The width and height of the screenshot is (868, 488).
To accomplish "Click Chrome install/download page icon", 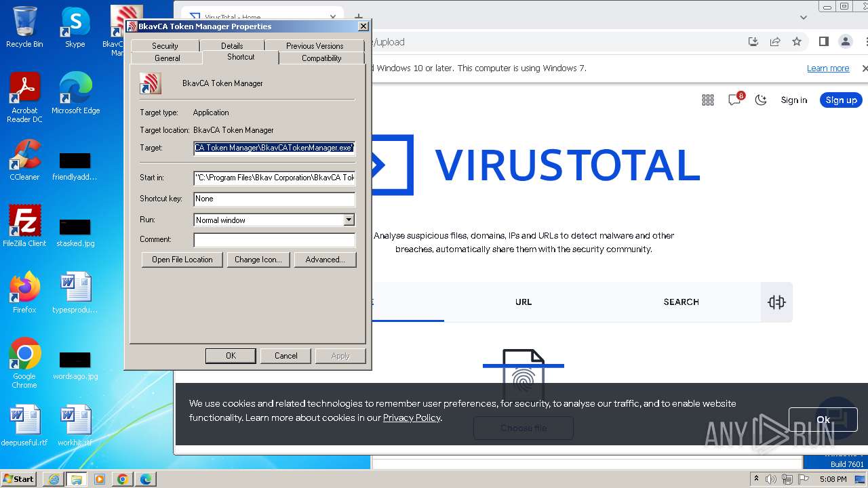I will [x=753, y=41].
